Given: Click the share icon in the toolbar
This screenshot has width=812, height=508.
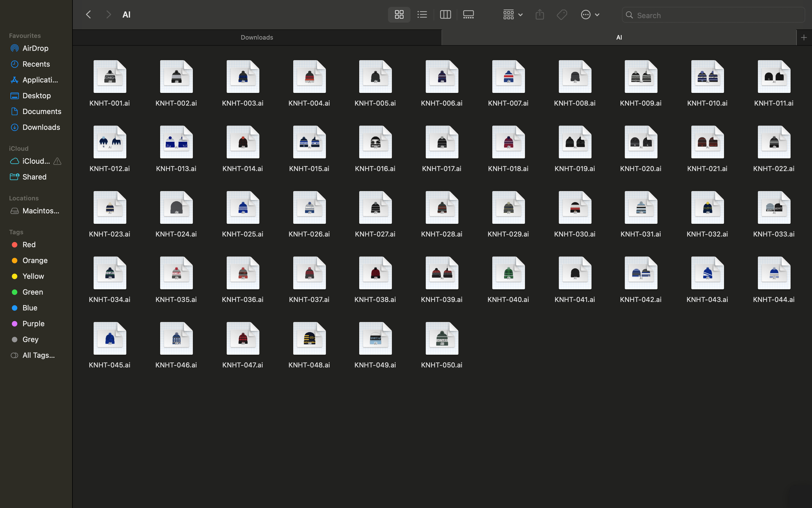Looking at the screenshot, I should [539, 14].
